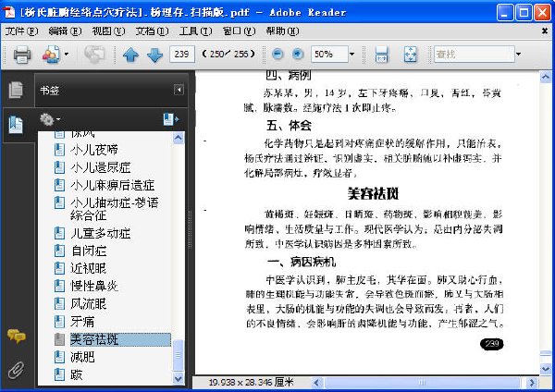Go to next page with down arrow
The width and height of the screenshot is (555, 392).
click(x=154, y=55)
